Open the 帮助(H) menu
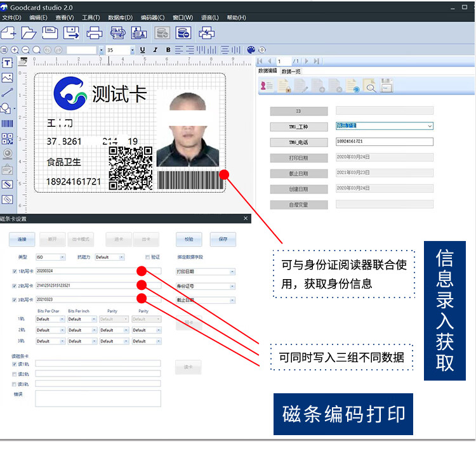The image size is (476, 451). point(237,18)
